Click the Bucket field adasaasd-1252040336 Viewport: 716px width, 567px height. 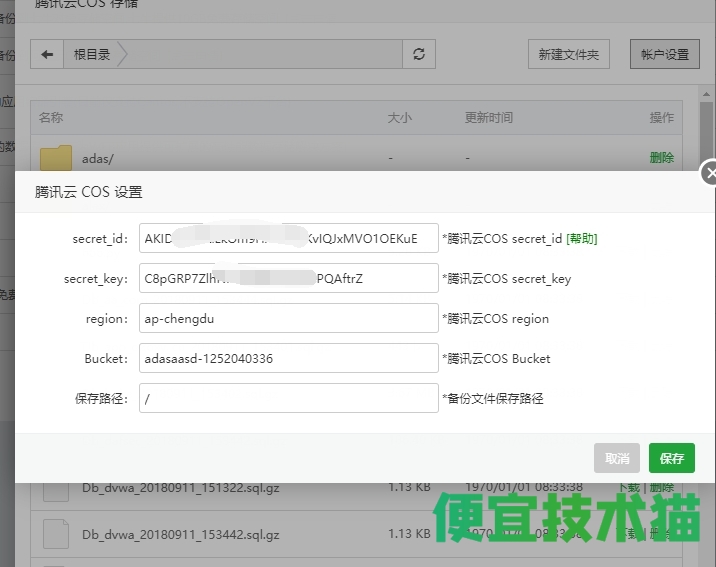[x=289, y=358]
